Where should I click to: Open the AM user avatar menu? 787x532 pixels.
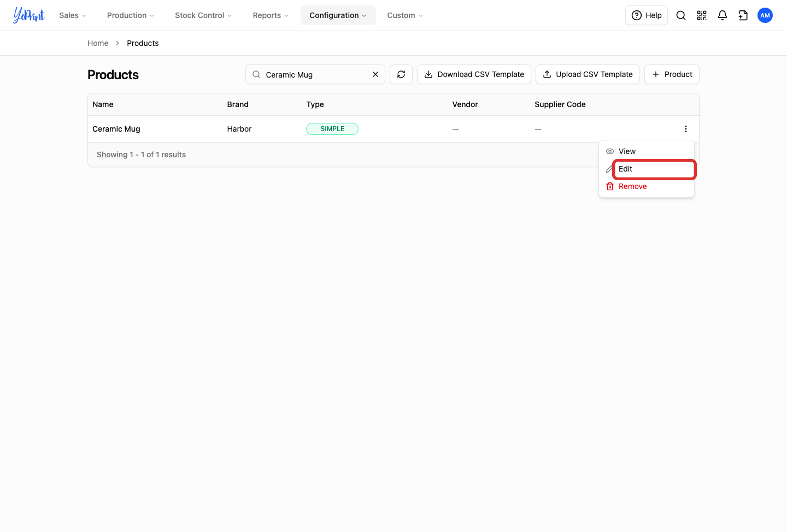tap(765, 15)
